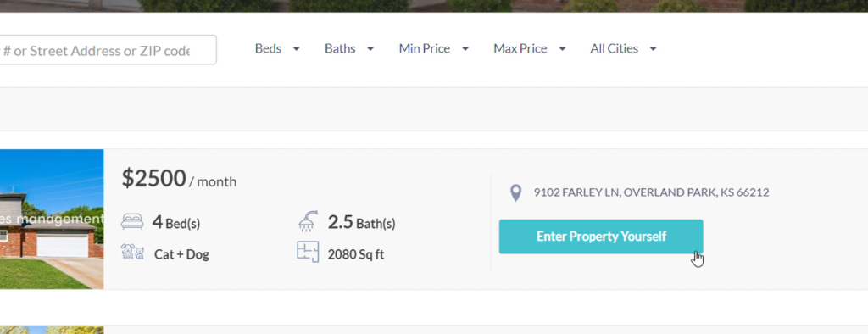The image size is (868, 334).
Task: Click the map pin location icon
Action: coord(515,193)
